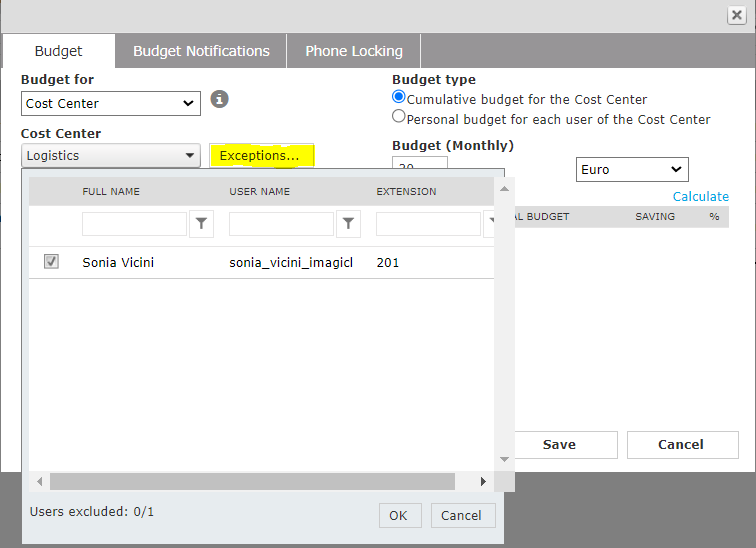Click the info icon beside Budget for
756x548 pixels.
(x=220, y=100)
